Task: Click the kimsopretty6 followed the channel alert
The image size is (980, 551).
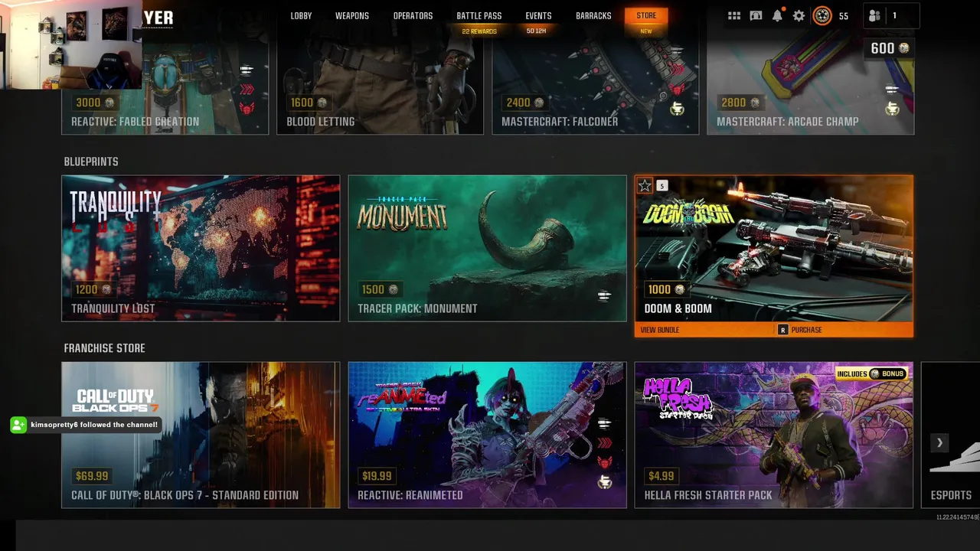Action: click(x=85, y=425)
